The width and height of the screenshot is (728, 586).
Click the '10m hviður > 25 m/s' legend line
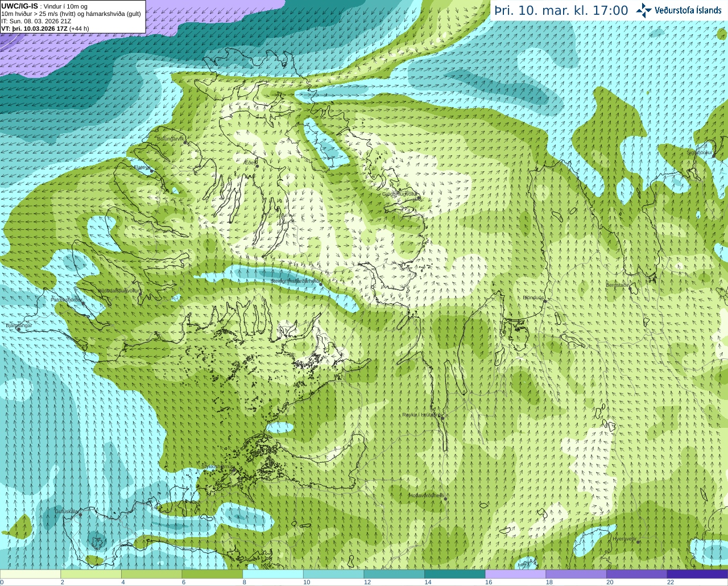(71, 13)
